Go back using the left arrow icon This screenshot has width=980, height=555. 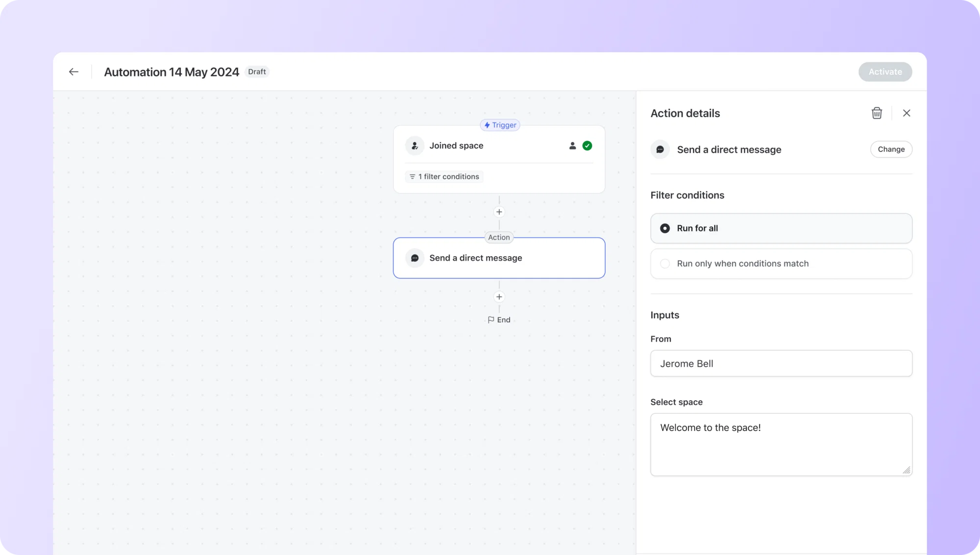tap(73, 72)
